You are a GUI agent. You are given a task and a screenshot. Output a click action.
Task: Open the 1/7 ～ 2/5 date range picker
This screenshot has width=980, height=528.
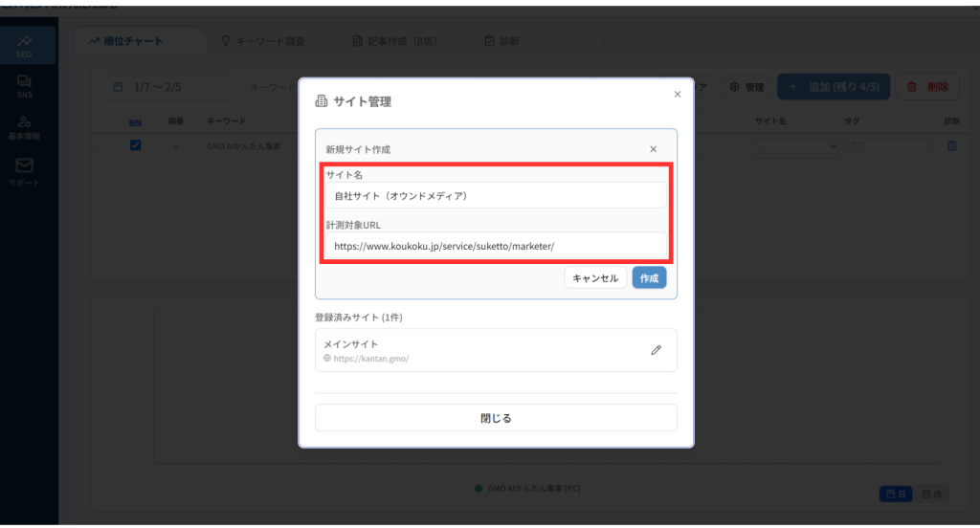(167, 87)
